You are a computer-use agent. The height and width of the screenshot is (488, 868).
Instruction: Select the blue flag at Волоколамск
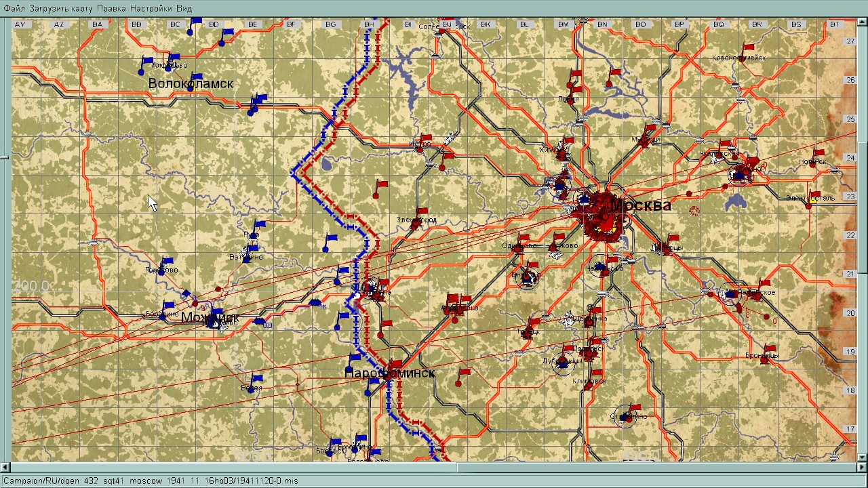point(195,80)
